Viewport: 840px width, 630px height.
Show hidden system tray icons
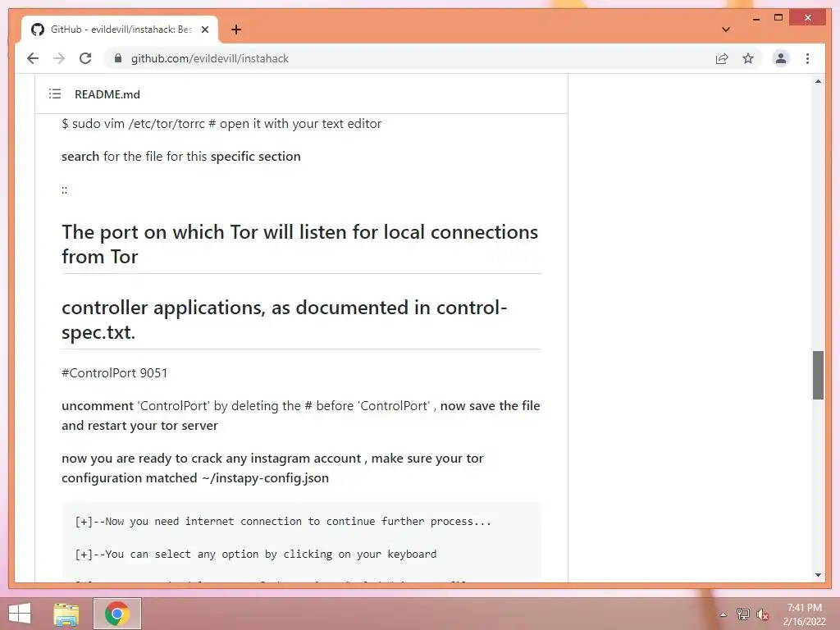[723, 614]
